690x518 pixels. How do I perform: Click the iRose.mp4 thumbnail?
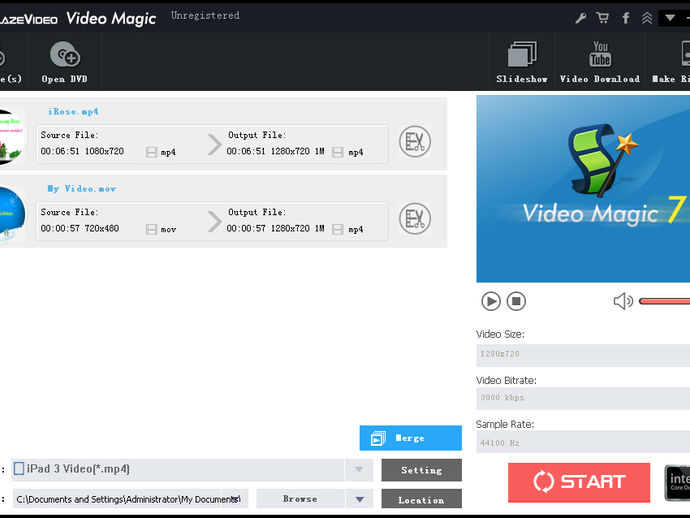(11, 138)
